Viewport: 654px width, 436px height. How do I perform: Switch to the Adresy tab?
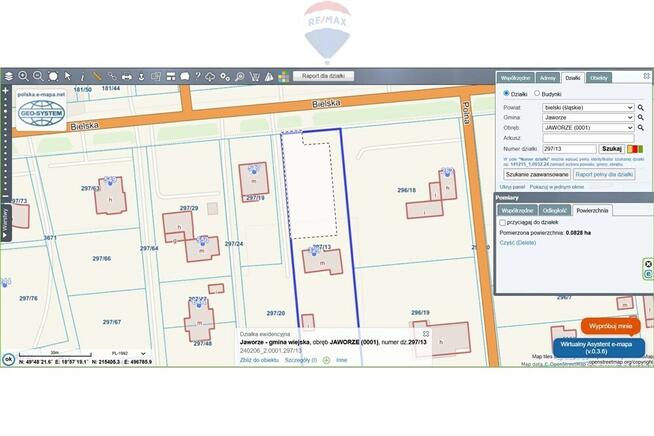[x=547, y=77]
